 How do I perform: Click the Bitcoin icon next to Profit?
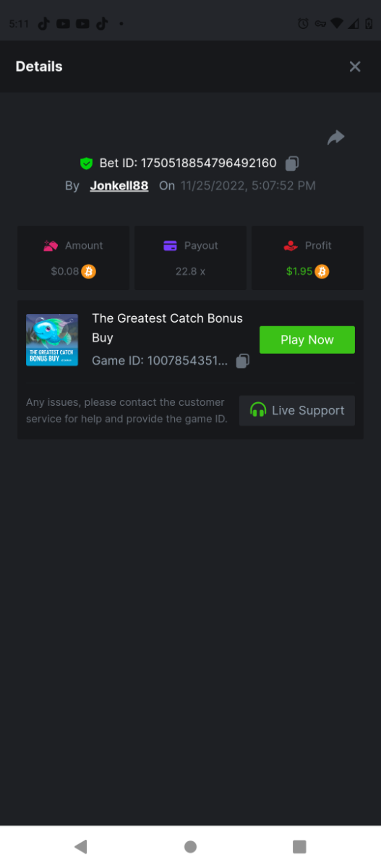coord(322,271)
